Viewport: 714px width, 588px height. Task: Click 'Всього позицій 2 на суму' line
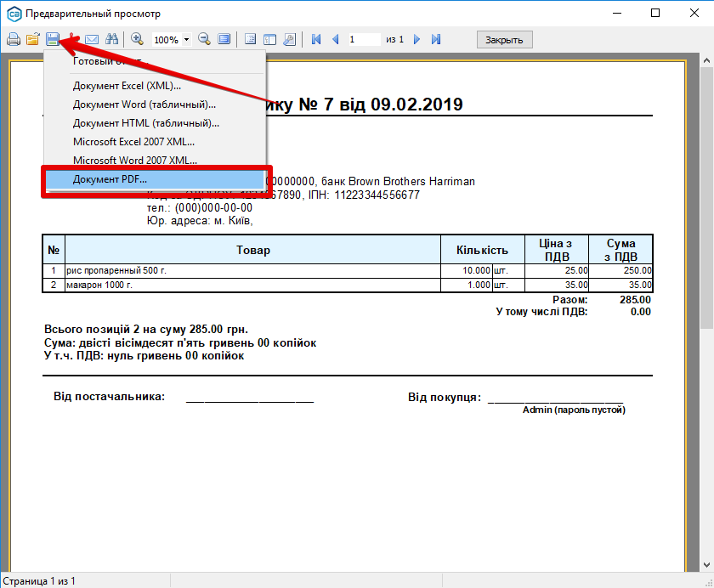pyautogui.click(x=146, y=330)
